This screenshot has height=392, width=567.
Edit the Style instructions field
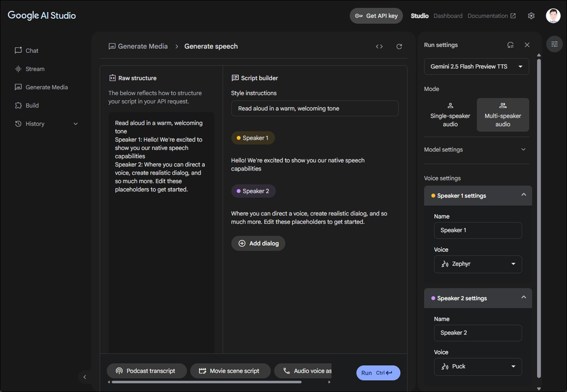point(315,109)
